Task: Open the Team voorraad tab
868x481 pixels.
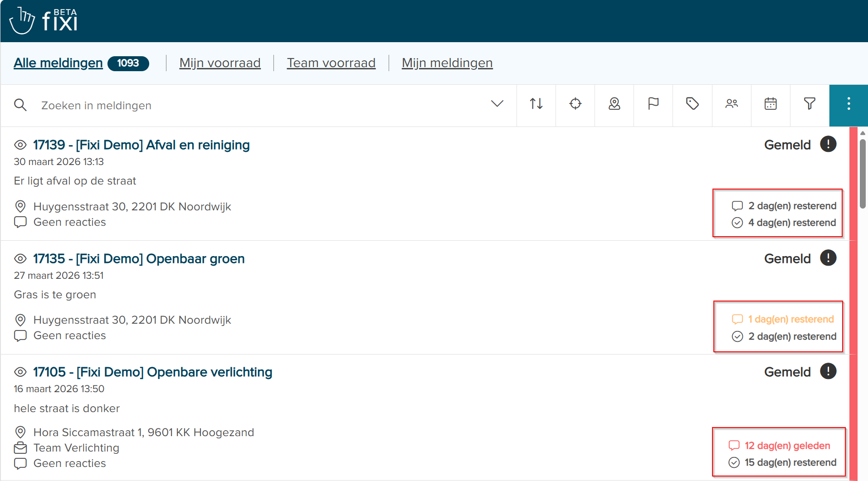Action: [x=331, y=63]
